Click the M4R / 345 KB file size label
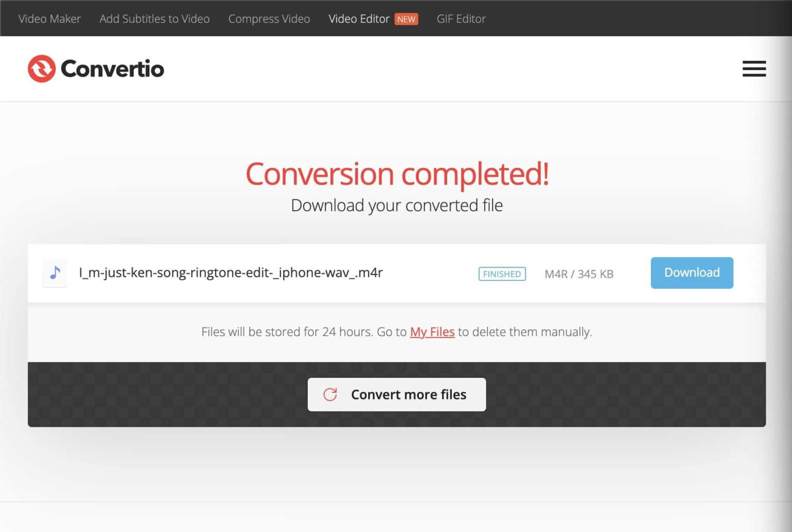This screenshot has width=792, height=532. [579, 274]
